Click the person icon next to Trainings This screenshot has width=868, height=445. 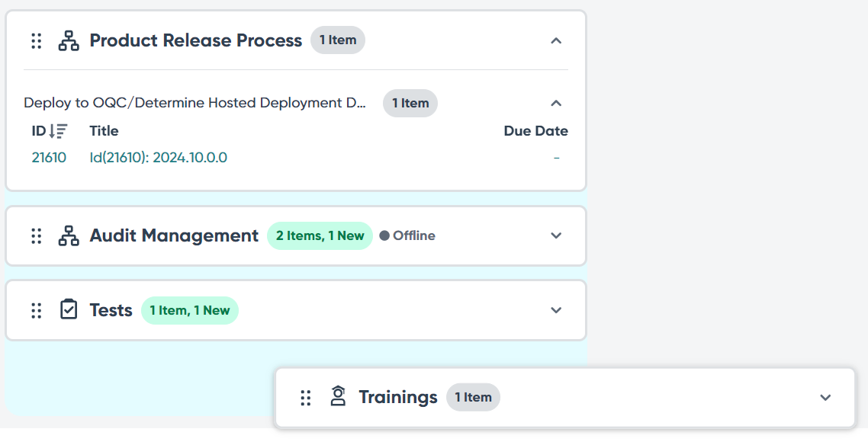[x=338, y=397]
